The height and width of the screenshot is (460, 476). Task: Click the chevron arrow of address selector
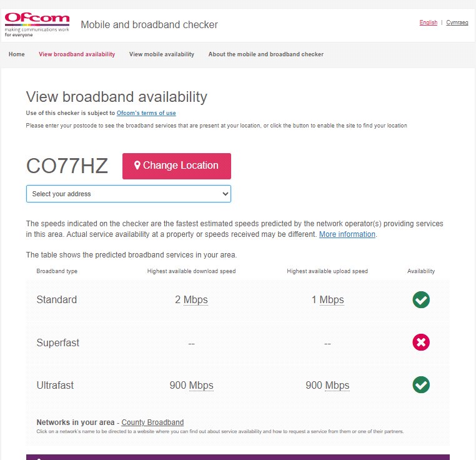[226, 194]
